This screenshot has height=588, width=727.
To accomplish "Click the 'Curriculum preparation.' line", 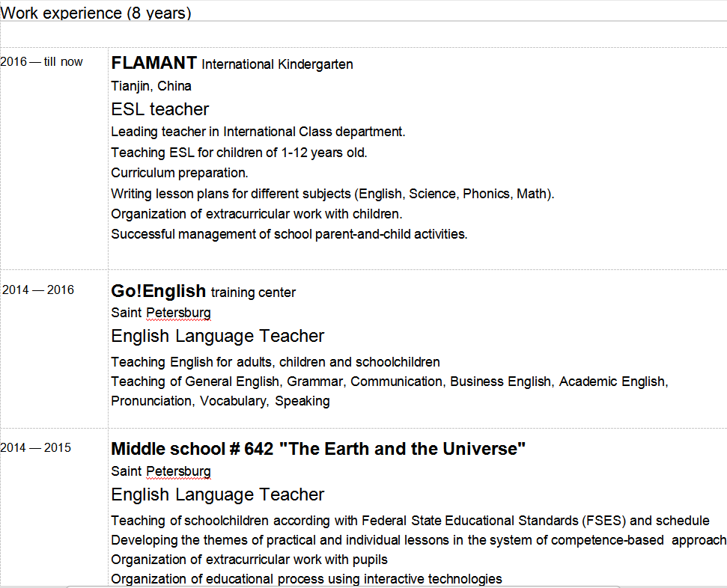I will (x=180, y=173).
